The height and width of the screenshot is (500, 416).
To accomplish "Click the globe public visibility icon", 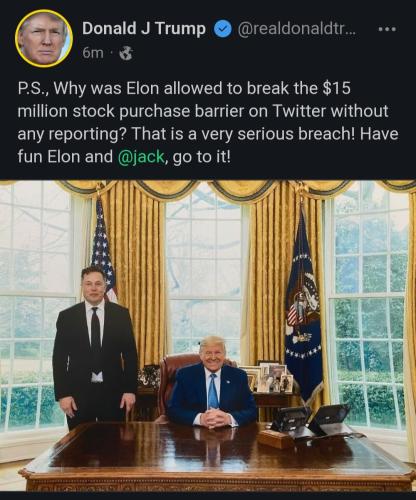I will click(126, 53).
